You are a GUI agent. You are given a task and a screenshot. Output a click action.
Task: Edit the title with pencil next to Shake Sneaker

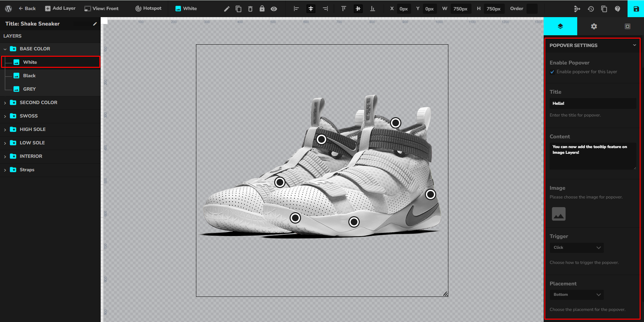pos(95,24)
